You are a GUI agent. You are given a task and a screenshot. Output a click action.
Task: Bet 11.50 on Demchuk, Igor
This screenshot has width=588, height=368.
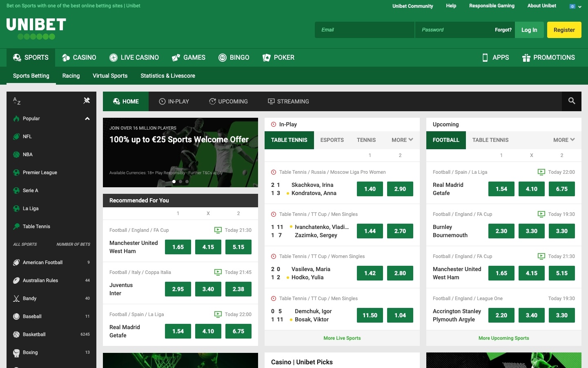(x=370, y=315)
